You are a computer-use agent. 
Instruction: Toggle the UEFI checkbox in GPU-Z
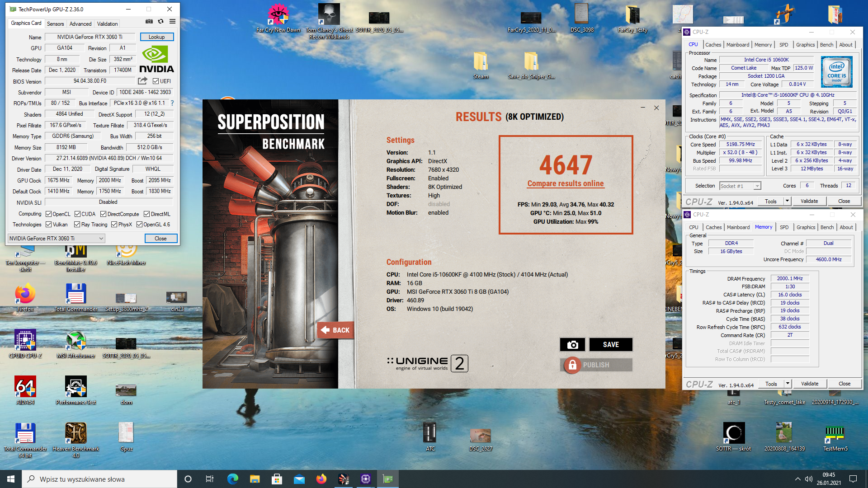(x=156, y=81)
